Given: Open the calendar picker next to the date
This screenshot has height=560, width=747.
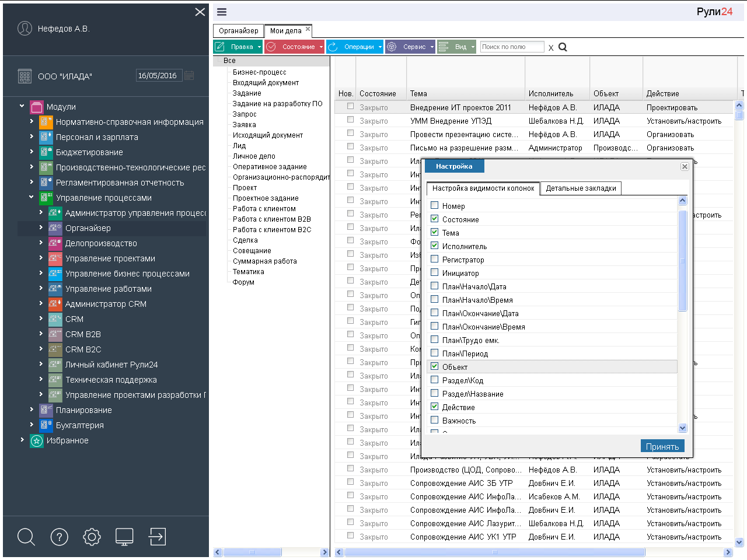Looking at the screenshot, I should click(189, 75).
